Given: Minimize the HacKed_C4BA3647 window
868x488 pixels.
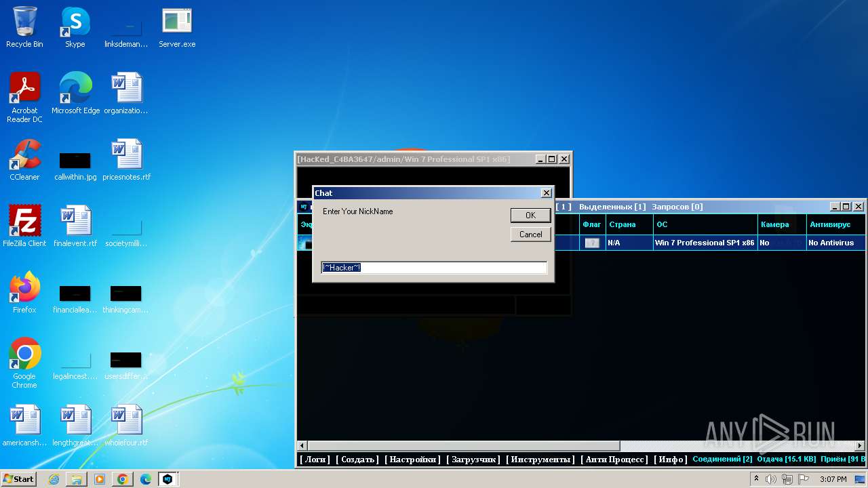Looking at the screenshot, I should (x=540, y=159).
